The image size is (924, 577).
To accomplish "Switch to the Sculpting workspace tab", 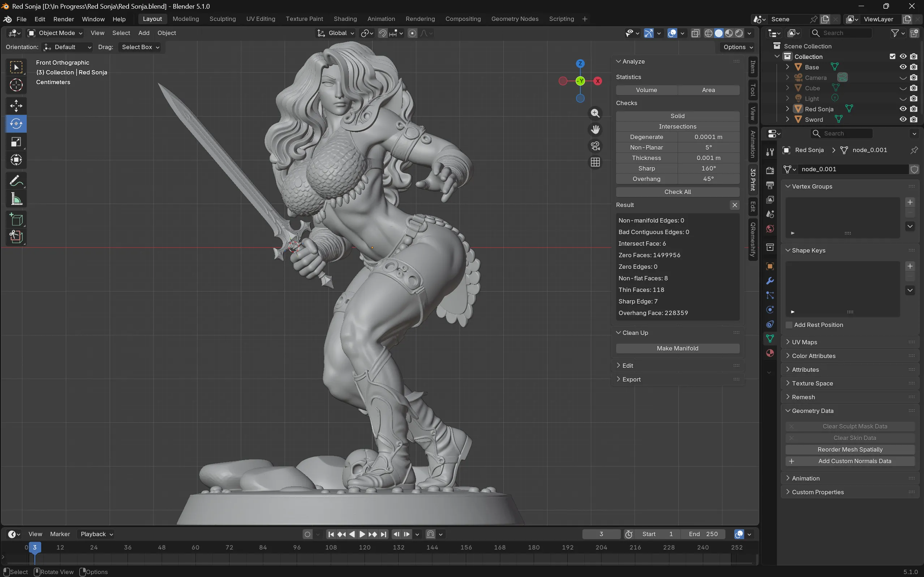I will (223, 19).
